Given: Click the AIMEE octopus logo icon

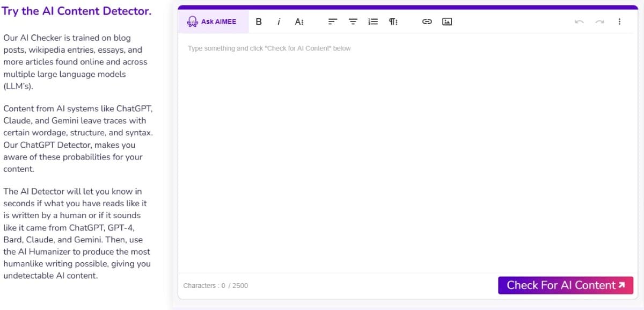Looking at the screenshot, I should [192, 22].
